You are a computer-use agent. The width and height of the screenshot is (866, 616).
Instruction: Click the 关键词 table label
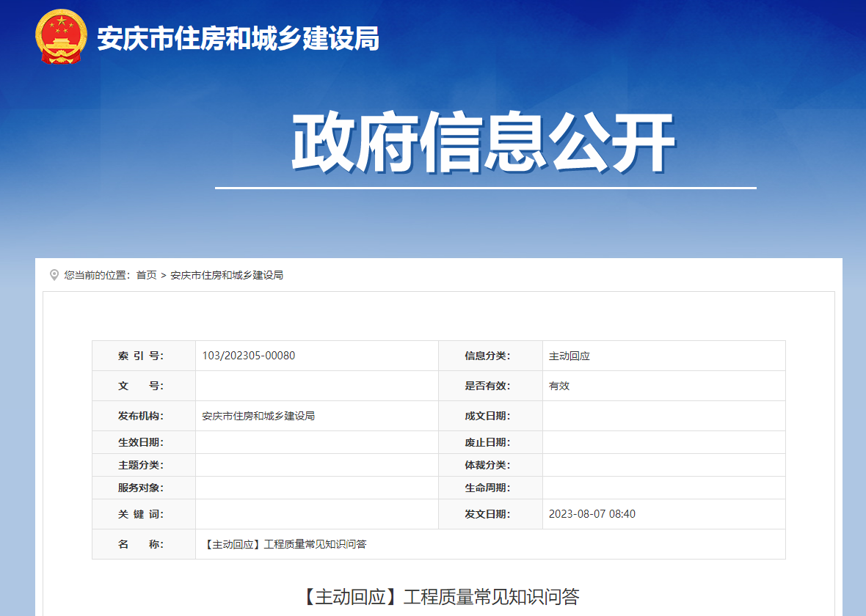pyautogui.click(x=144, y=514)
